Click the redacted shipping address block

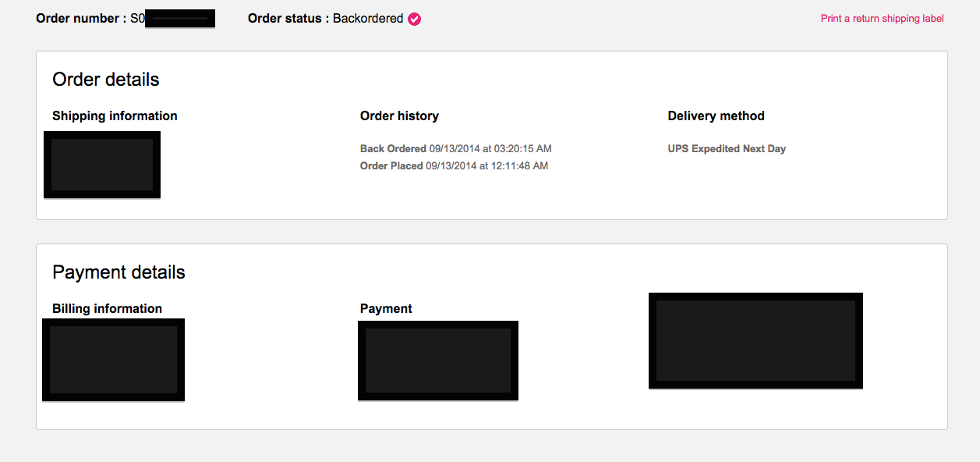click(x=102, y=165)
